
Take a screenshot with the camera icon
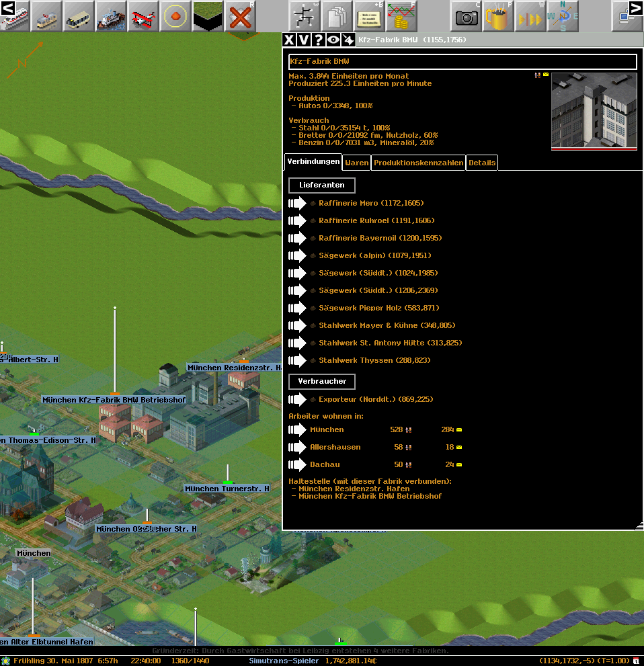click(467, 16)
